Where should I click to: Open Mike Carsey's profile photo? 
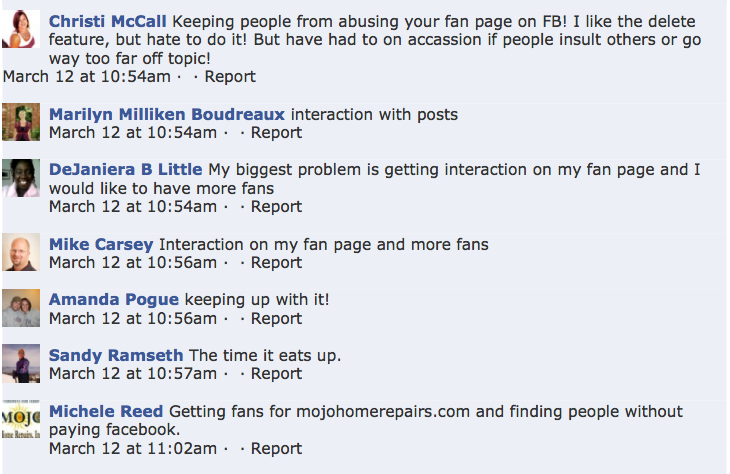tap(21, 252)
